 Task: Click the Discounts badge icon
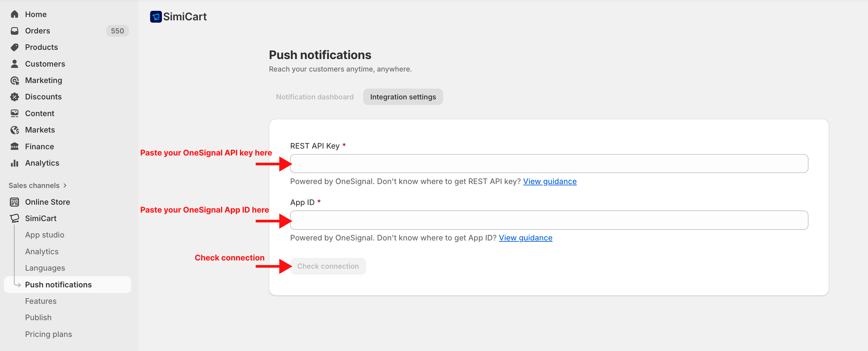14,97
